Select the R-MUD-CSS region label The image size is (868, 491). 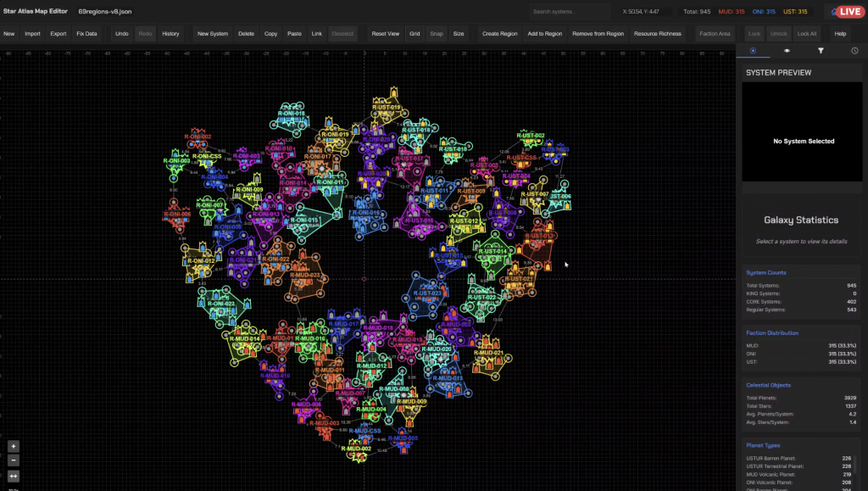coord(364,431)
